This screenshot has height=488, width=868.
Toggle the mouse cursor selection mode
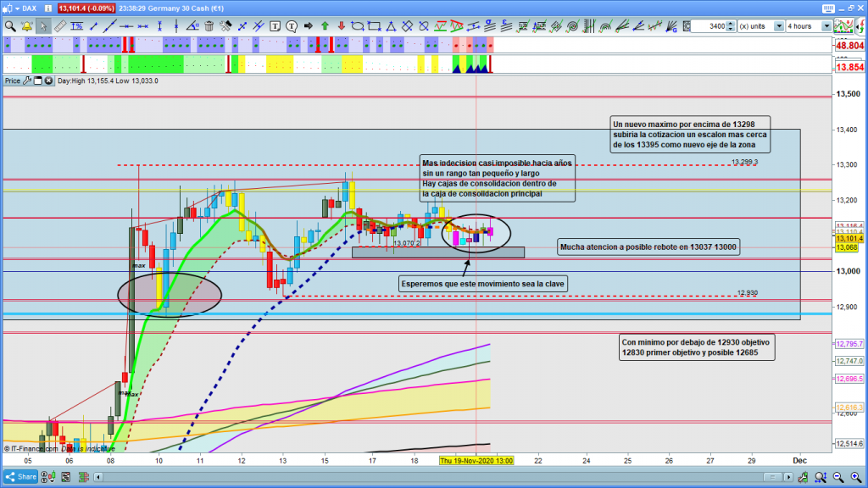[42, 26]
